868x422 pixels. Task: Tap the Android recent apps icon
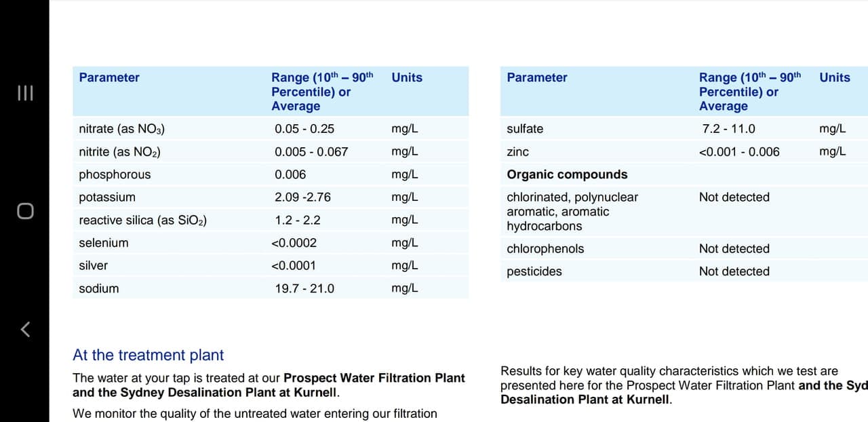pyautogui.click(x=24, y=92)
